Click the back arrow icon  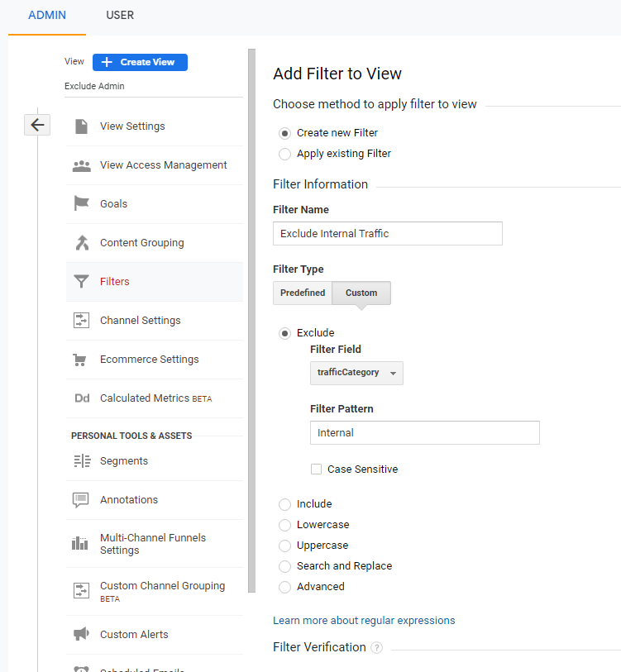tap(37, 125)
